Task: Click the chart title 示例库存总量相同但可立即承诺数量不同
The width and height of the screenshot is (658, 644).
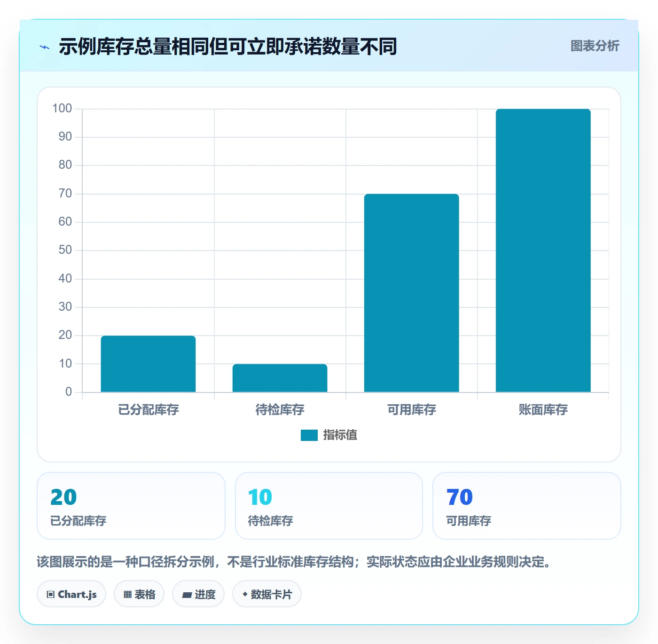Action: 228,47
